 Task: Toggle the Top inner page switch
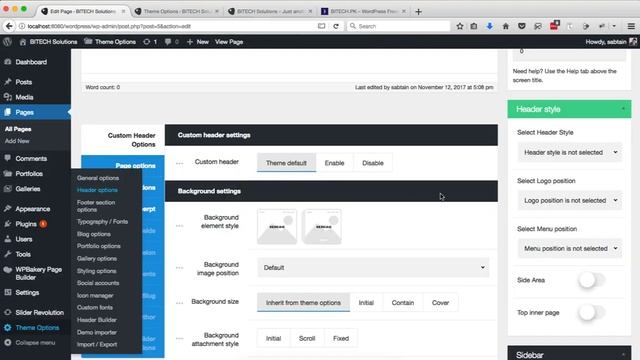591,313
